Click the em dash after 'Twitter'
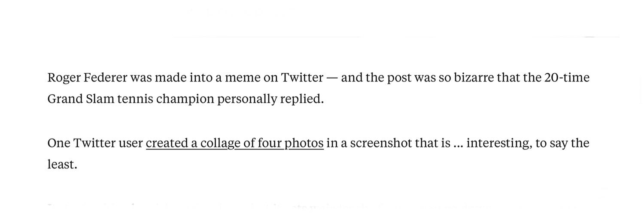Viewport: 644px width, 214px height. (332, 78)
